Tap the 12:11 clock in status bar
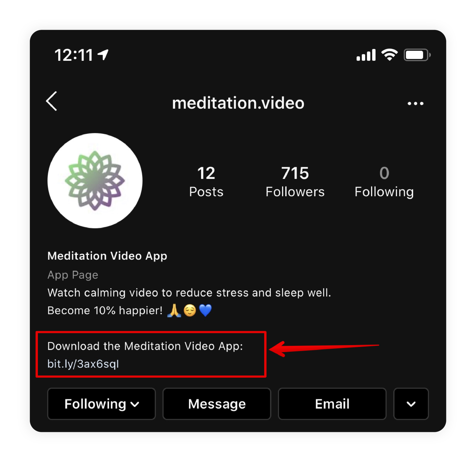 (74, 55)
